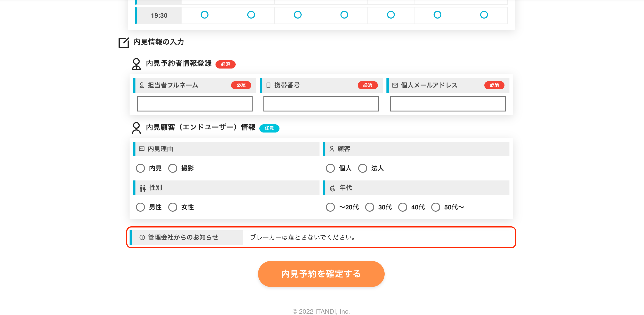This screenshot has width=644, height=315.
Task: Select the 40代 age option
Action: pyautogui.click(x=402, y=207)
